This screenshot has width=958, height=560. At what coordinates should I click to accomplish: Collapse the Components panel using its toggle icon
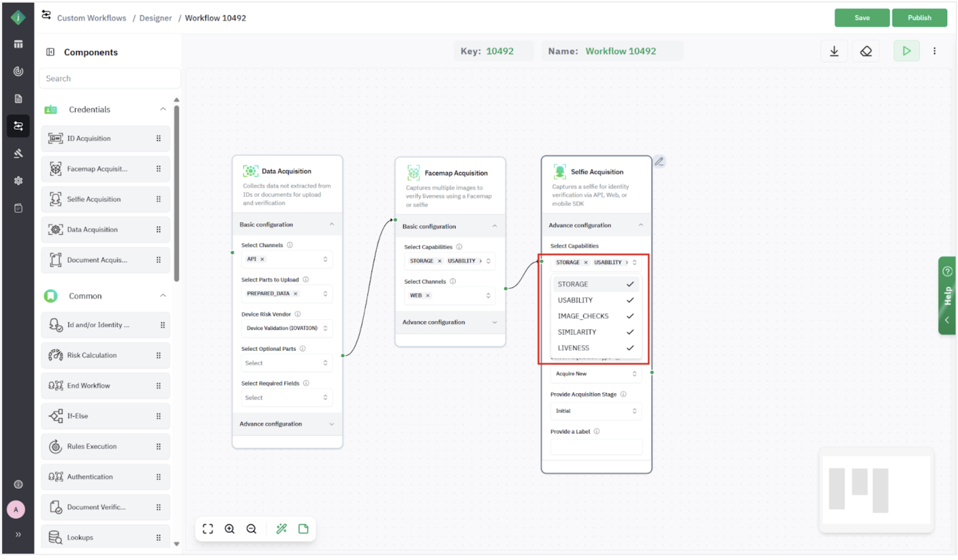[x=50, y=52]
